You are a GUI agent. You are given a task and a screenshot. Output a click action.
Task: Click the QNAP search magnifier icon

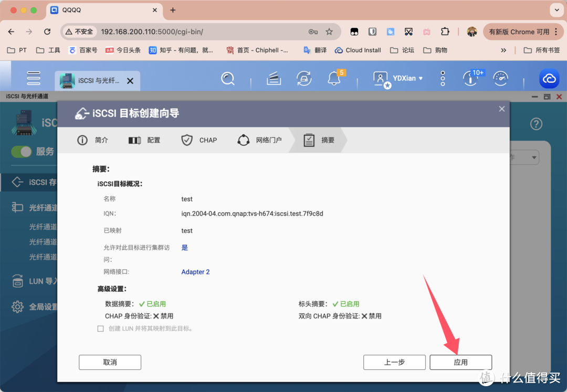click(x=227, y=79)
